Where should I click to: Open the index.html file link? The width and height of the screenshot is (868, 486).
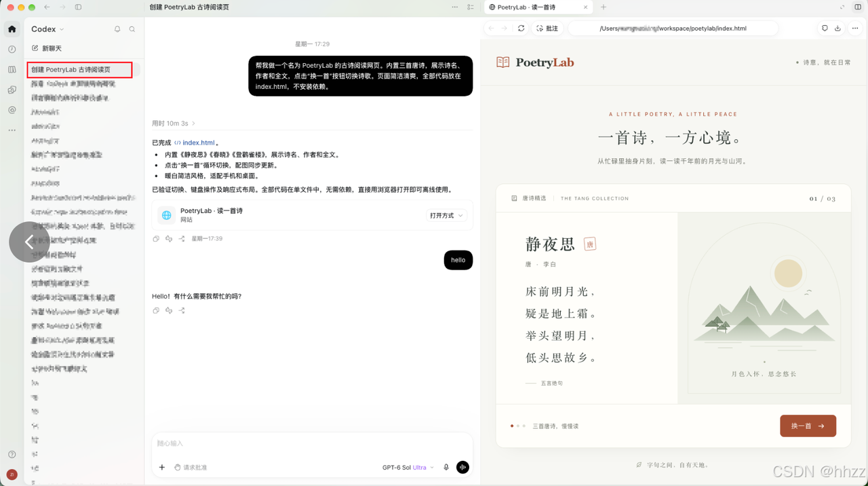[195, 143]
